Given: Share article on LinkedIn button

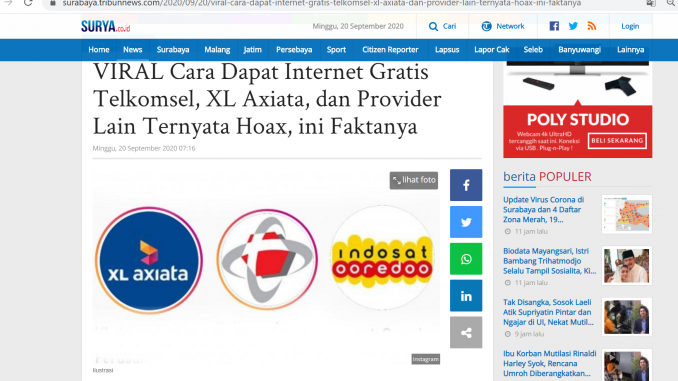Looking at the screenshot, I should click(x=466, y=296).
